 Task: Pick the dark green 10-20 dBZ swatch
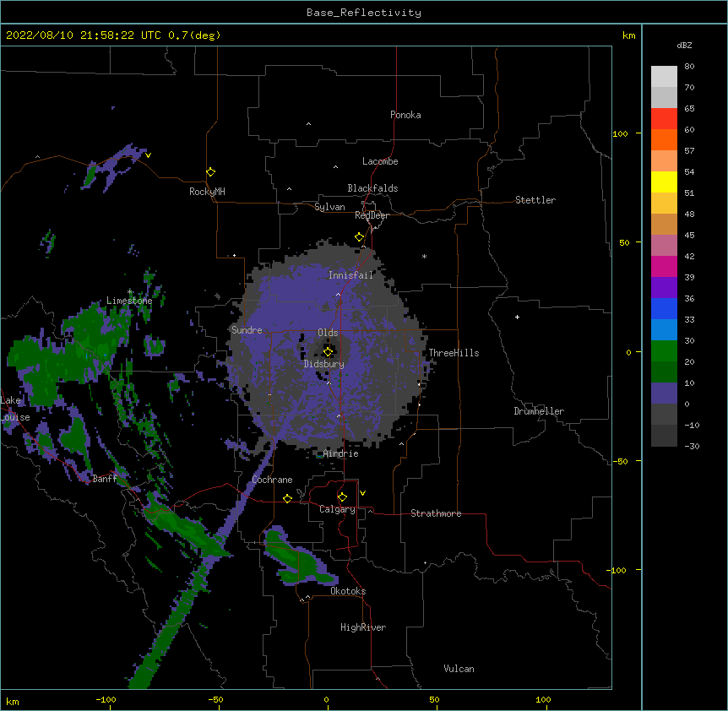click(x=664, y=372)
